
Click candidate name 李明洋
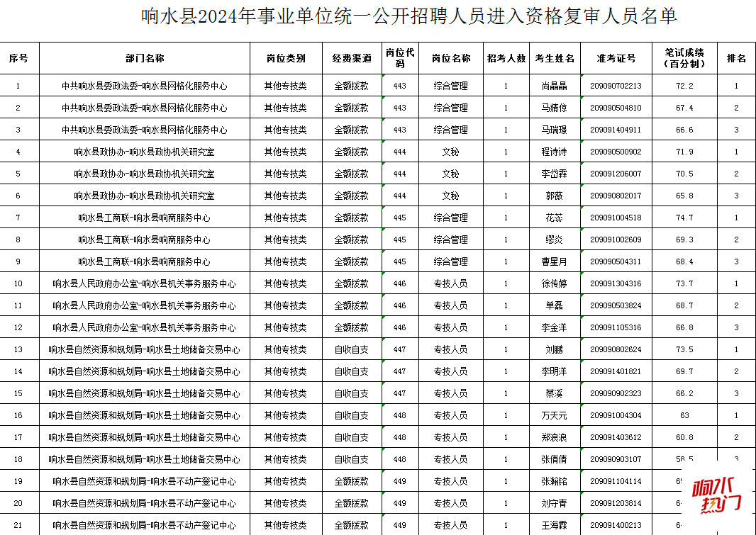(x=555, y=372)
